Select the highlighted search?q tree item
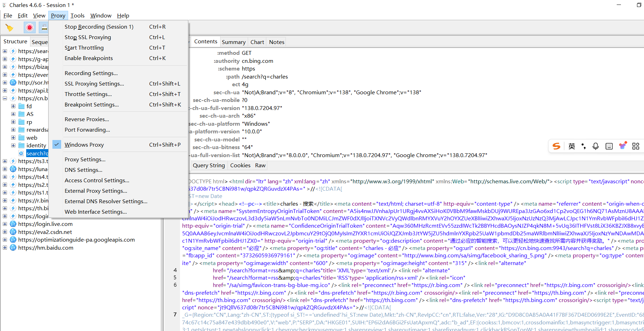644x331 pixels. (x=37, y=153)
